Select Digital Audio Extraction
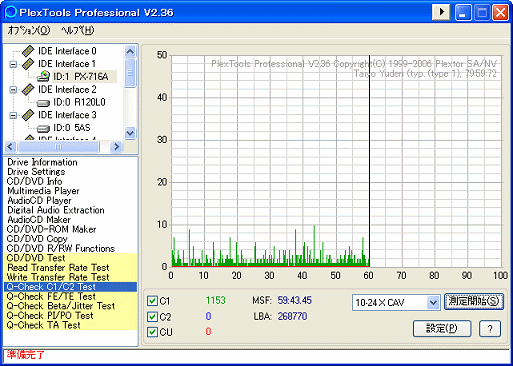The width and height of the screenshot is (513, 366). point(56,210)
